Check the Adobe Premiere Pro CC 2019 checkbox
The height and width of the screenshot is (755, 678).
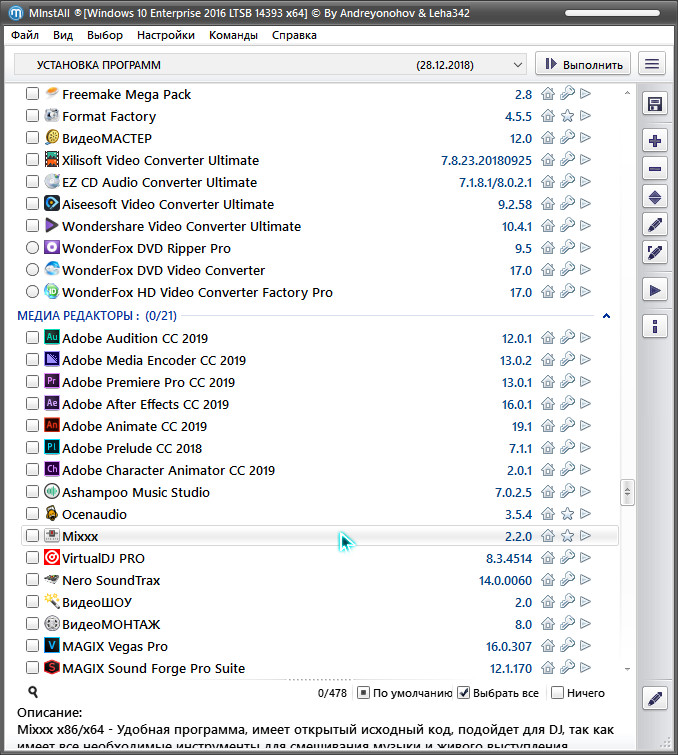point(33,382)
